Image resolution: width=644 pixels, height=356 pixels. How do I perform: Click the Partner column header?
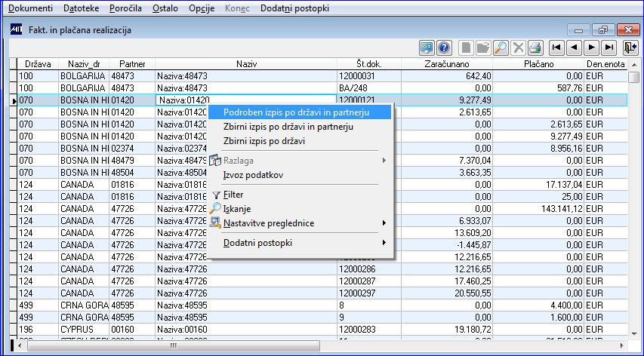pos(132,64)
